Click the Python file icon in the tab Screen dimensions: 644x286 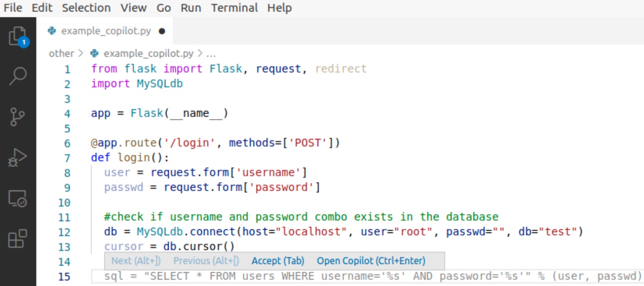[52, 31]
